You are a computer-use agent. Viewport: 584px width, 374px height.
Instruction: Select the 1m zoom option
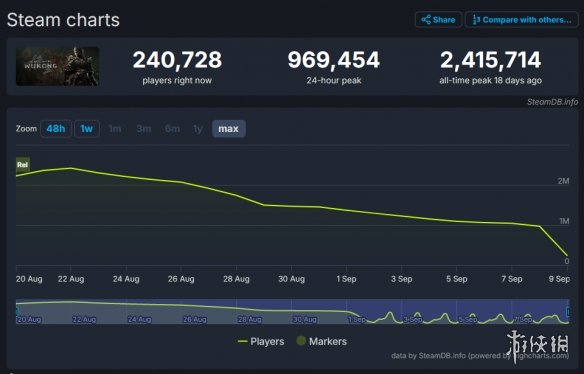115,129
